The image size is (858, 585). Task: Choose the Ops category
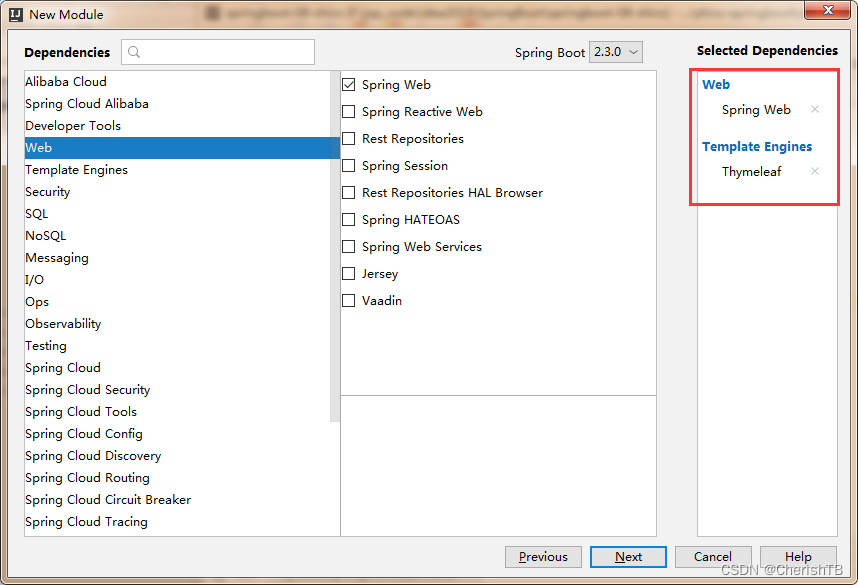177,302
